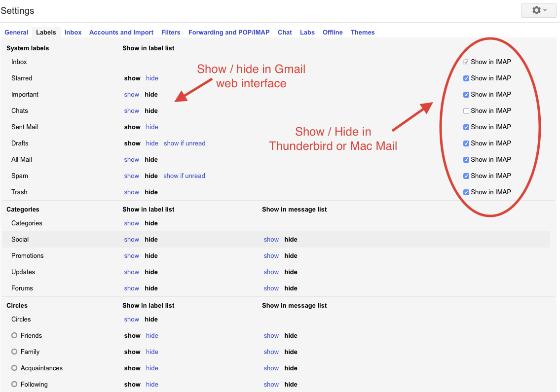The height and width of the screenshot is (392, 560).
Task: Enable Show in IMAP for Chats
Action: tap(466, 111)
